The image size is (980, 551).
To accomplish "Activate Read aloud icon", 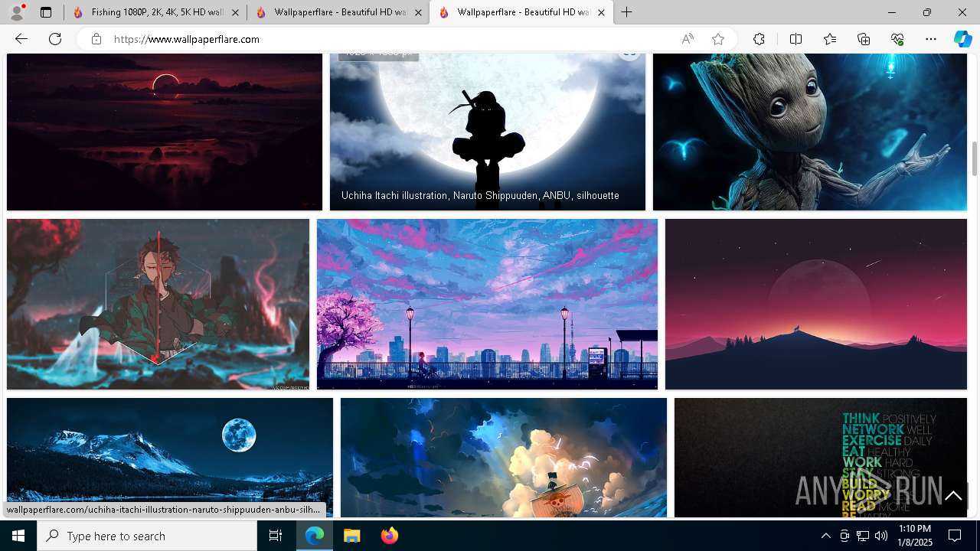I will click(688, 39).
